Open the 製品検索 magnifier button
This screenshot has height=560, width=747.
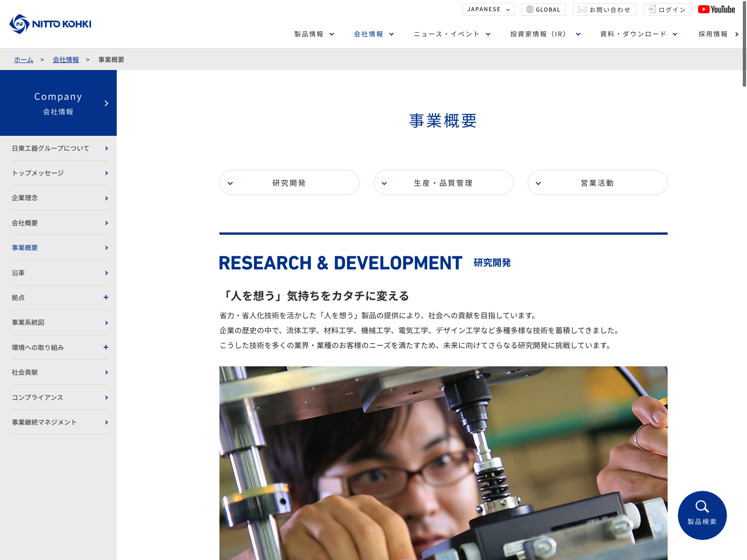tap(702, 515)
